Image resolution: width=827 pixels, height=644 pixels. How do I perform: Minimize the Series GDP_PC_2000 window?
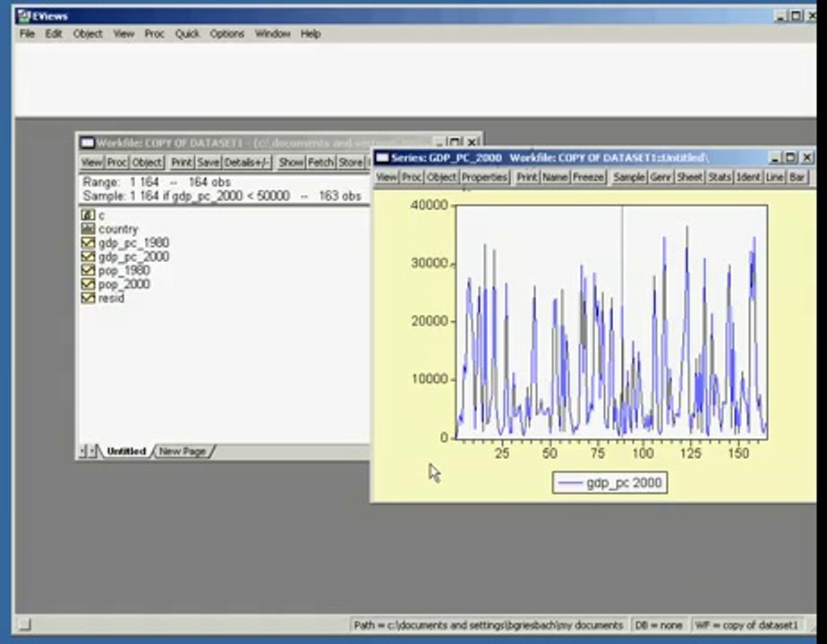[x=775, y=157]
